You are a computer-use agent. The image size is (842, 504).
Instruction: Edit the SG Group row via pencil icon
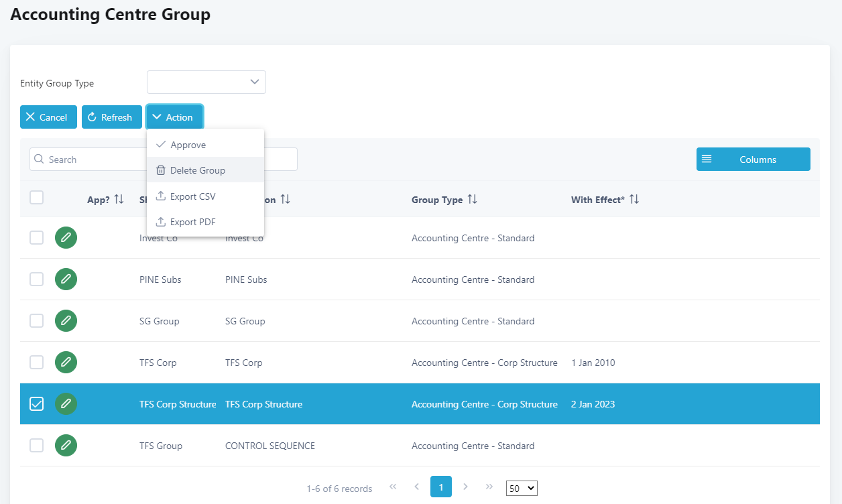[x=66, y=321]
